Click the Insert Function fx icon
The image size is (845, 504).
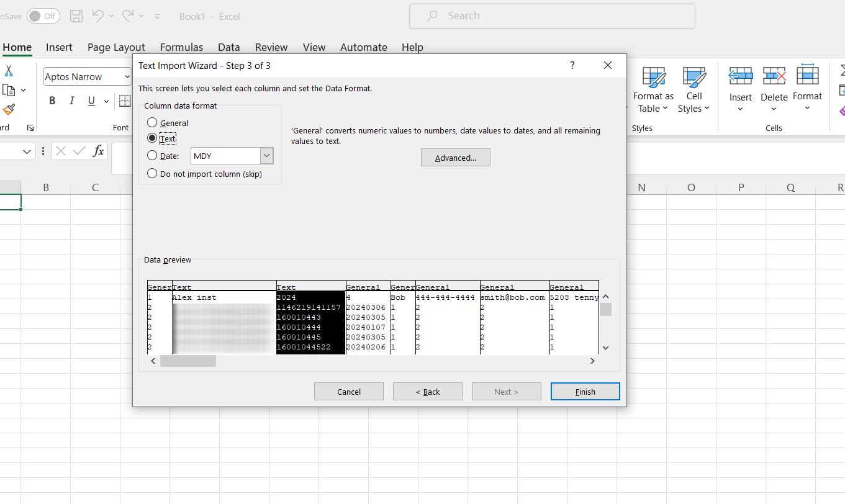pos(98,151)
